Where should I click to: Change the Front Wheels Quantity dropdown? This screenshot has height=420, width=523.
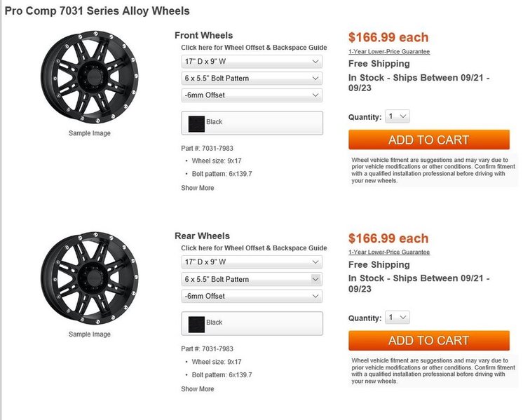click(398, 116)
